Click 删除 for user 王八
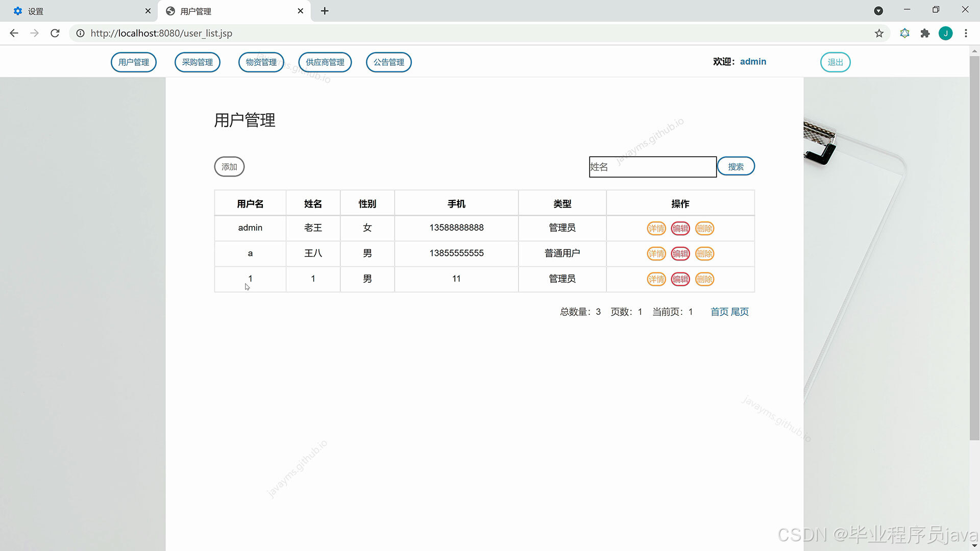 pyautogui.click(x=704, y=254)
